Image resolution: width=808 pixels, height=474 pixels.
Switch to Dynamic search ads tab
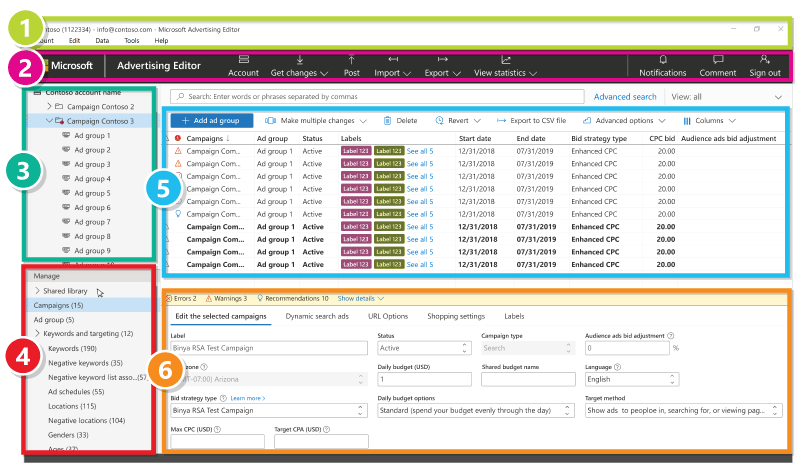pyautogui.click(x=317, y=316)
